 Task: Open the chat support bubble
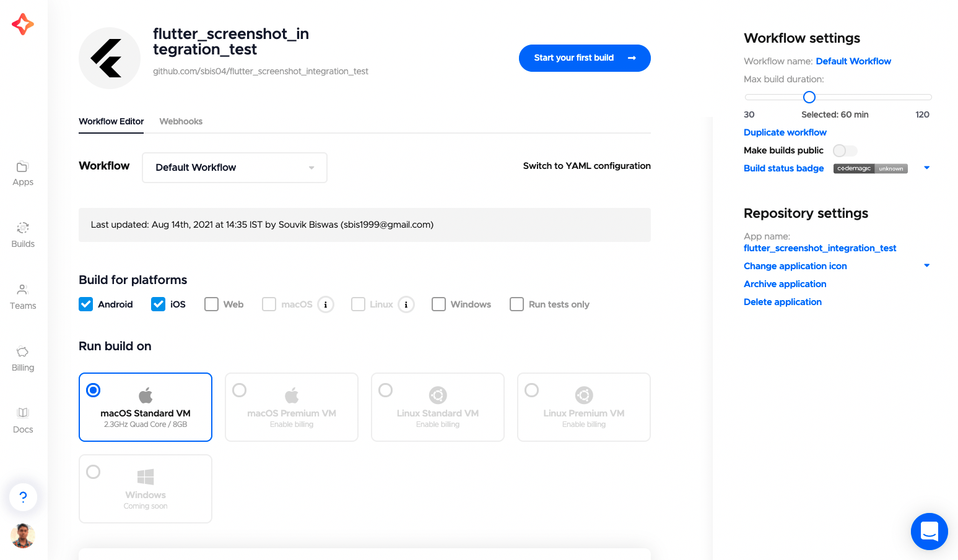pyautogui.click(x=929, y=532)
